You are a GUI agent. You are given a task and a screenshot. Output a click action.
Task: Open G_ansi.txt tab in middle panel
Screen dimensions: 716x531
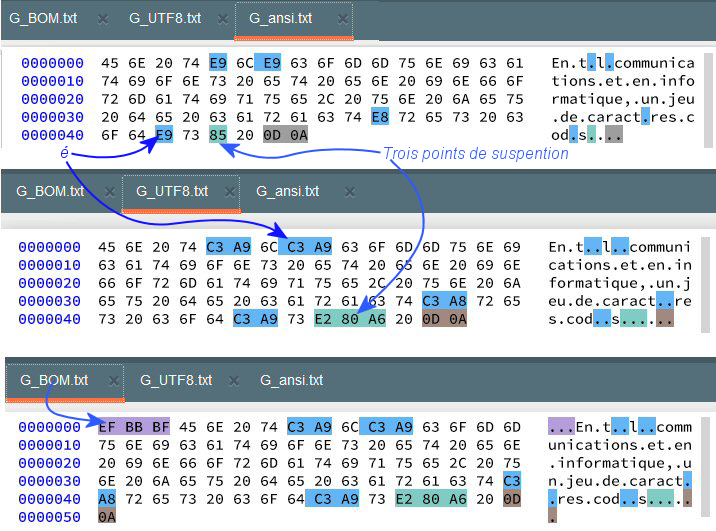tap(287, 191)
